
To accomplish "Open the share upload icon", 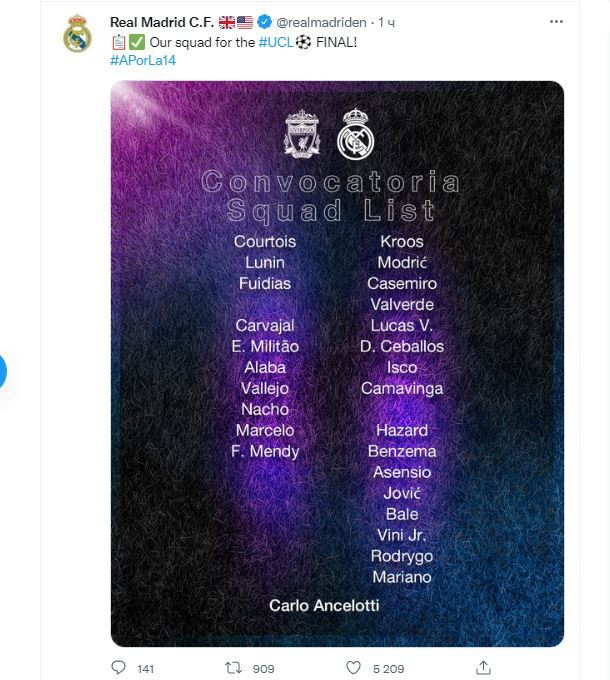I will 483,667.
